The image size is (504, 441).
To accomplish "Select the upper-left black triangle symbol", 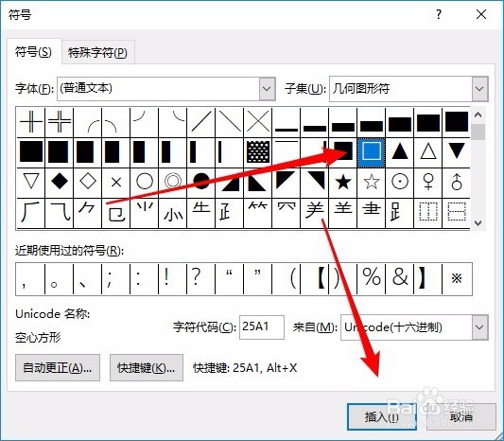I will click(x=287, y=183).
